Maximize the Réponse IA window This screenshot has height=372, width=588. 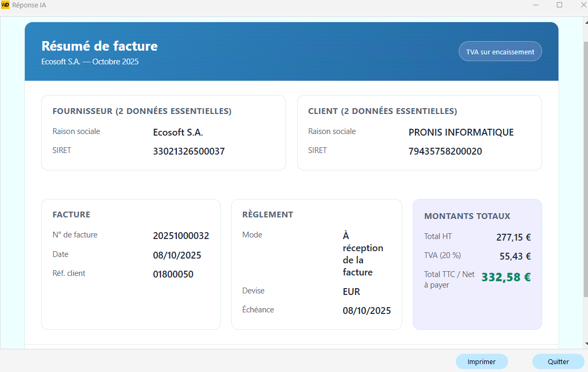[559, 5]
